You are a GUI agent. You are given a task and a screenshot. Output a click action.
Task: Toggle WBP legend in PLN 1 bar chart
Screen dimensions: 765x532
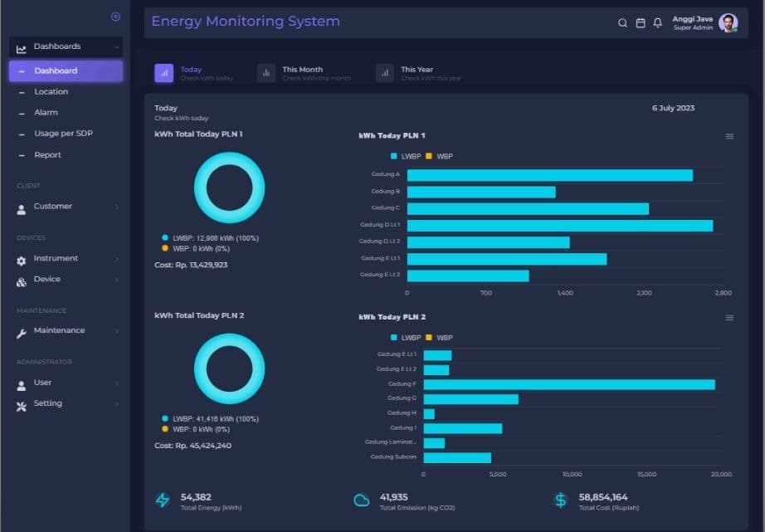click(x=440, y=156)
